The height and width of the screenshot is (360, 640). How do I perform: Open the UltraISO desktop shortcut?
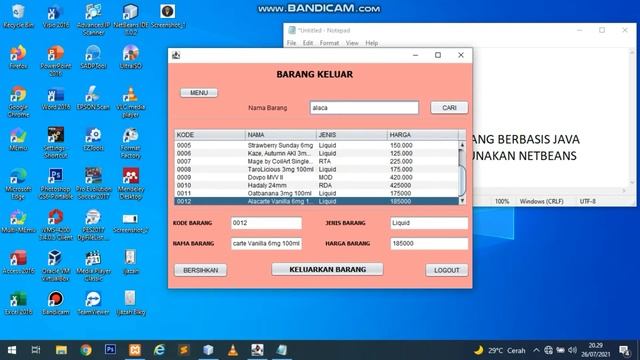[x=131, y=57]
